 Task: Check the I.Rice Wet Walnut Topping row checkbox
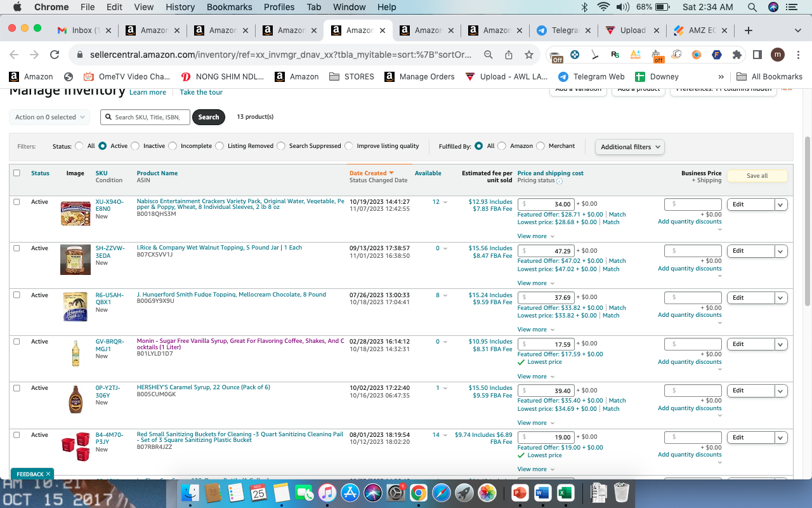click(x=16, y=248)
